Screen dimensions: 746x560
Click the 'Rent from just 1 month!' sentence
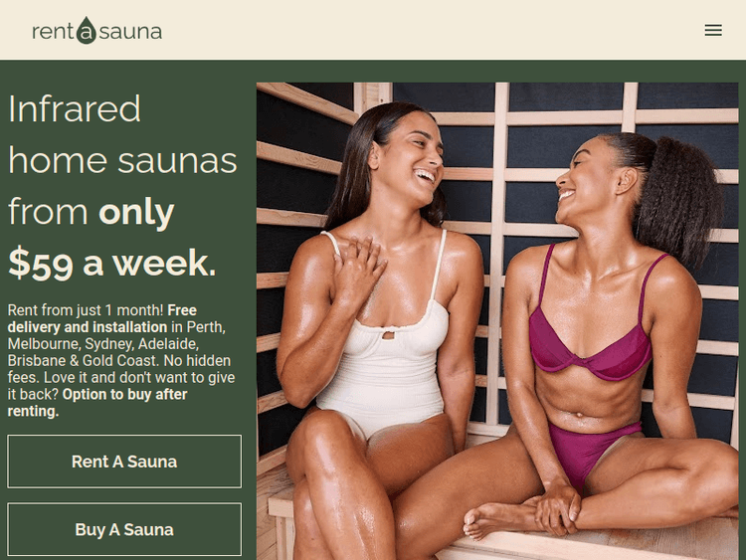click(x=86, y=310)
